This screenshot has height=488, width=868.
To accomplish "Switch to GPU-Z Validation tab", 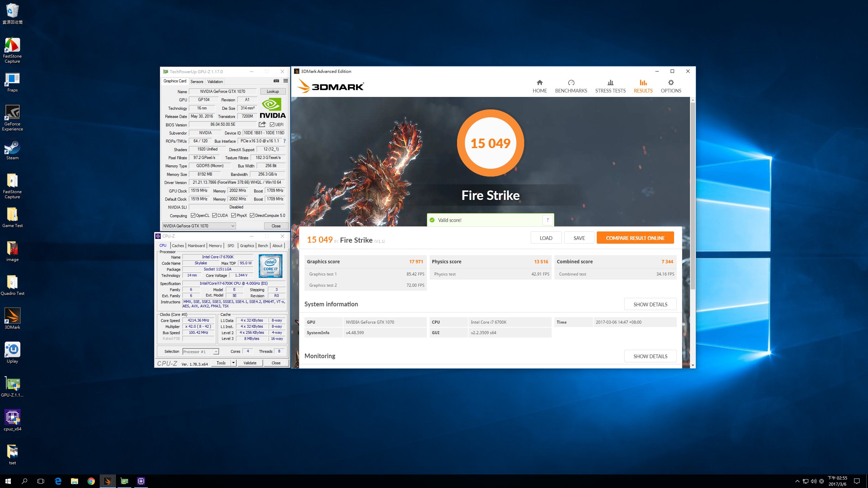I will point(215,82).
